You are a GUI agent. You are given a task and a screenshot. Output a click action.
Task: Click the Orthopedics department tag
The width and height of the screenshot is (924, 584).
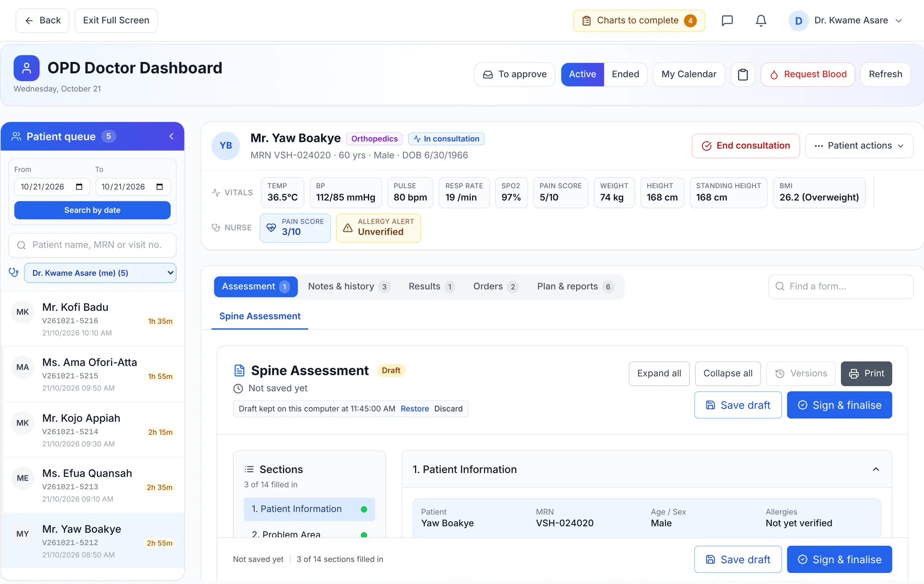click(374, 139)
